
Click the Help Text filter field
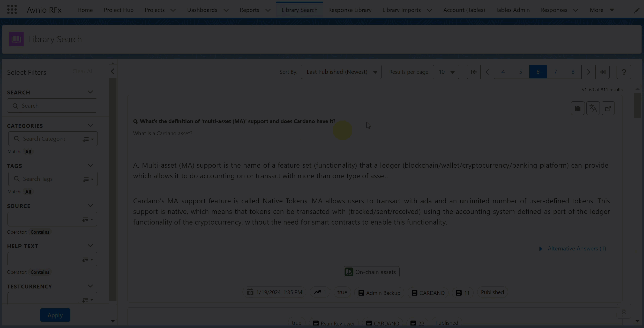tap(43, 259)
